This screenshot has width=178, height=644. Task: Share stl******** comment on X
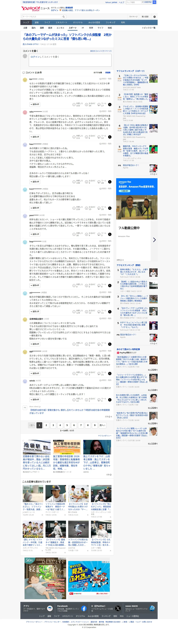[x=110, y=312]
